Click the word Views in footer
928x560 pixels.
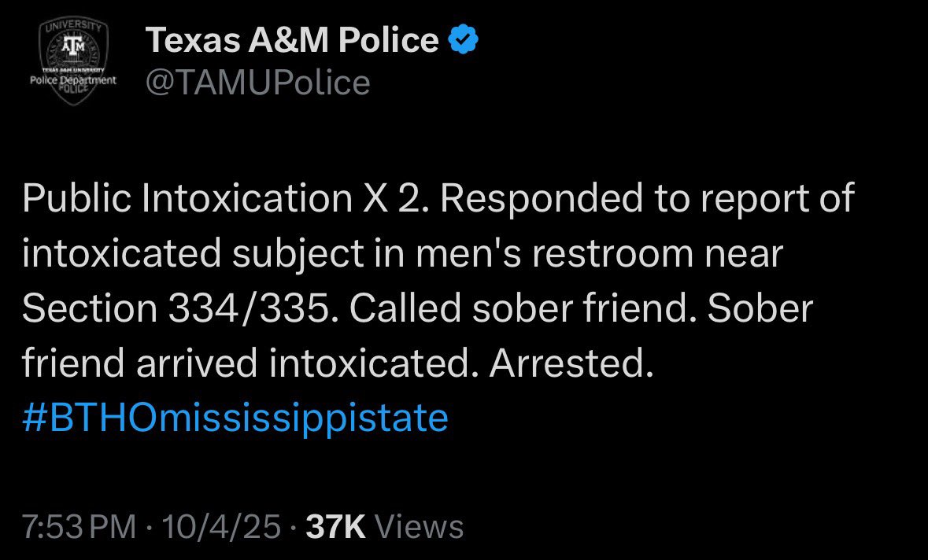tap(419, 527)
